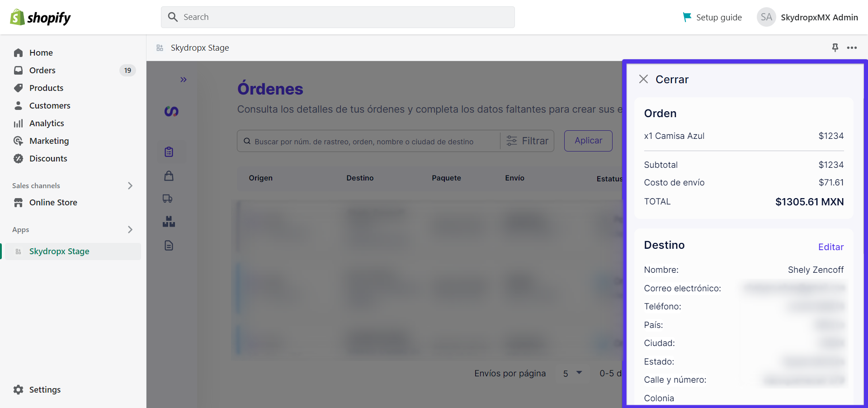Image resolution: width=868 pixels, height=408 pixels.
Task: Click the Costo de envío value $71.61
Action: (x=831, y=182)
